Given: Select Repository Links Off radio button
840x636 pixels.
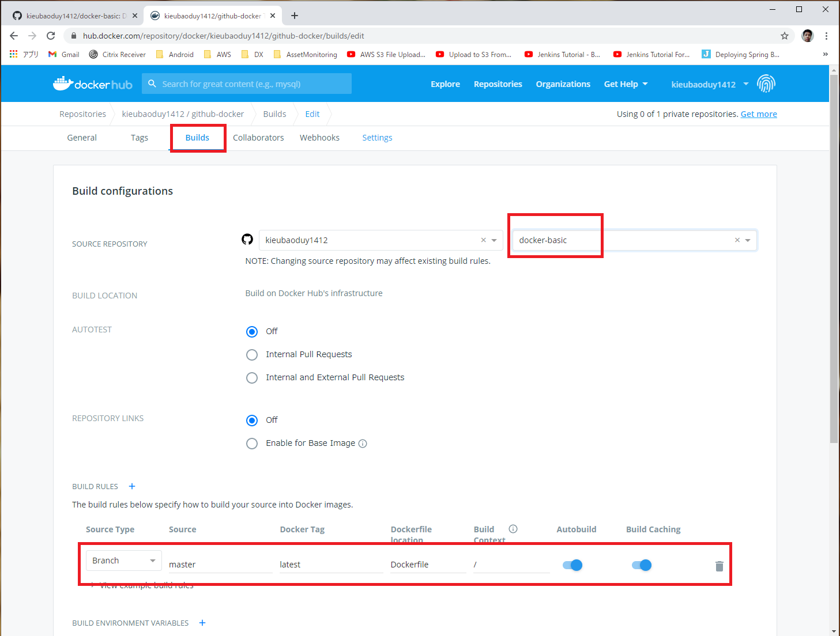Looking at the screenshot, I should click(252, 421).
